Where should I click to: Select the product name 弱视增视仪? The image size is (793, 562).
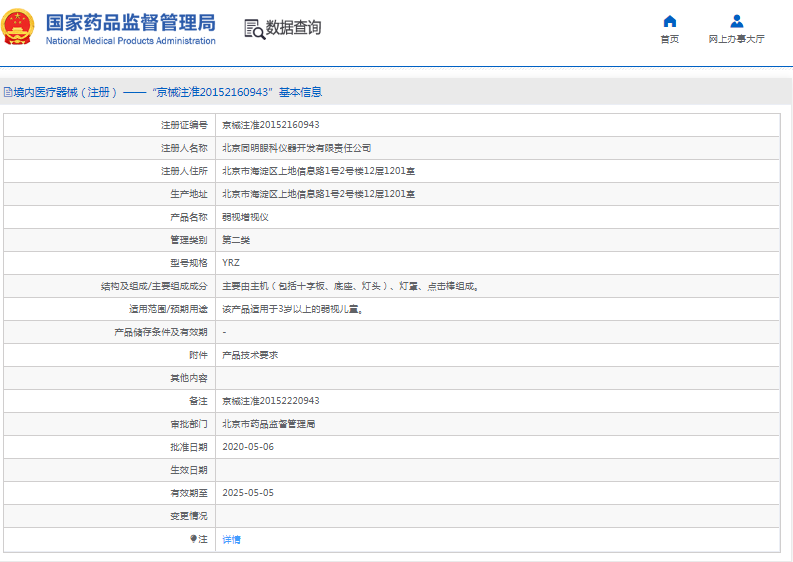245,217
